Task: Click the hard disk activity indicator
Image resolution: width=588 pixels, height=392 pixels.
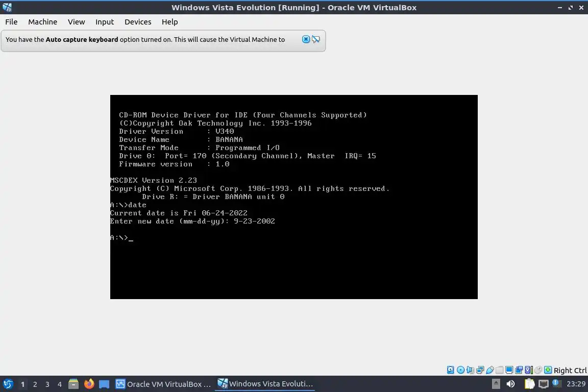Action: [450, 370]
